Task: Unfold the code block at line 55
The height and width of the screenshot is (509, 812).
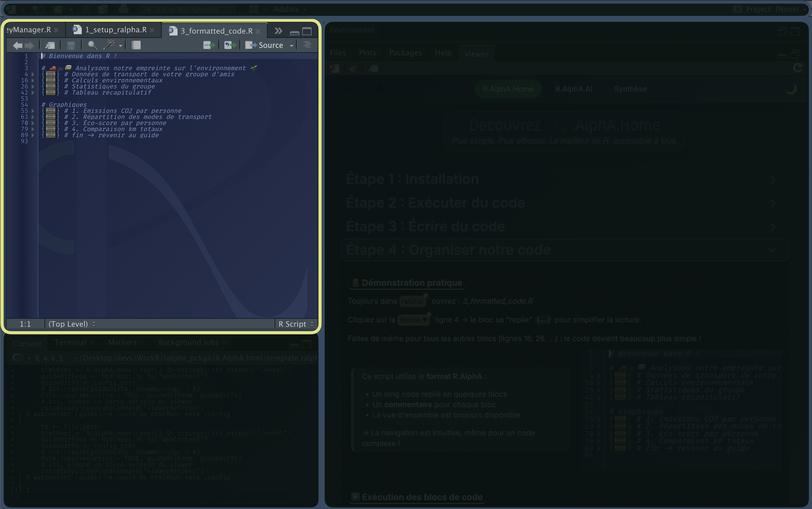Action: (33, 111)
